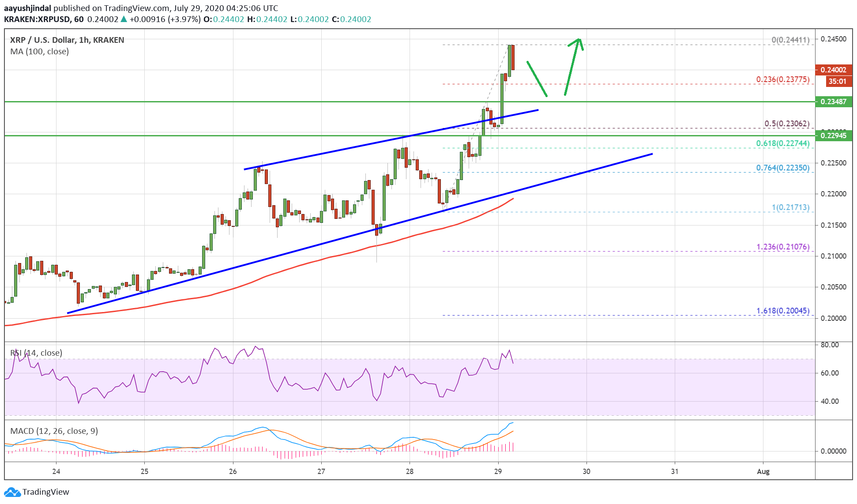The image size is (857, 504).
Task: Click the aayushjindal author name
Action: coord(27,8)
